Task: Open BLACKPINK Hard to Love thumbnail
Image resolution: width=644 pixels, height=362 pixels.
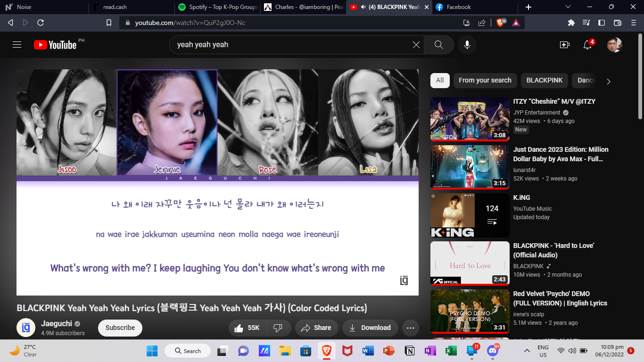Action: click(470, 263)
